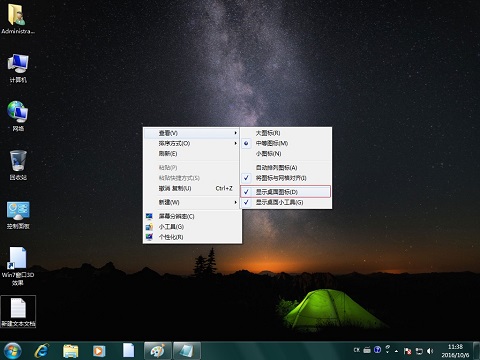Choose 撤消 复制(U) undo copy
The image size is (480, 360).
coord(192,188)
